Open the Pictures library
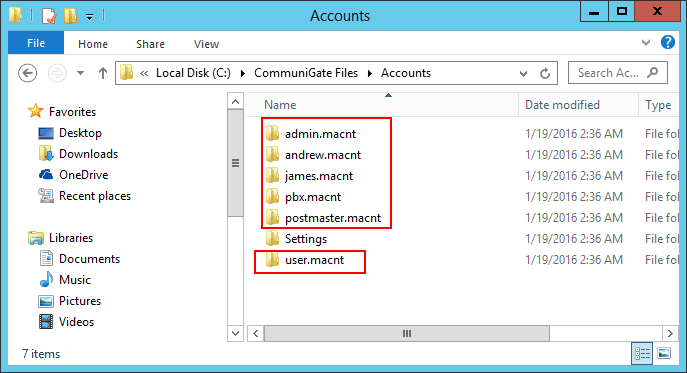This screenshot has height=373, width=687. coord(80,301)
